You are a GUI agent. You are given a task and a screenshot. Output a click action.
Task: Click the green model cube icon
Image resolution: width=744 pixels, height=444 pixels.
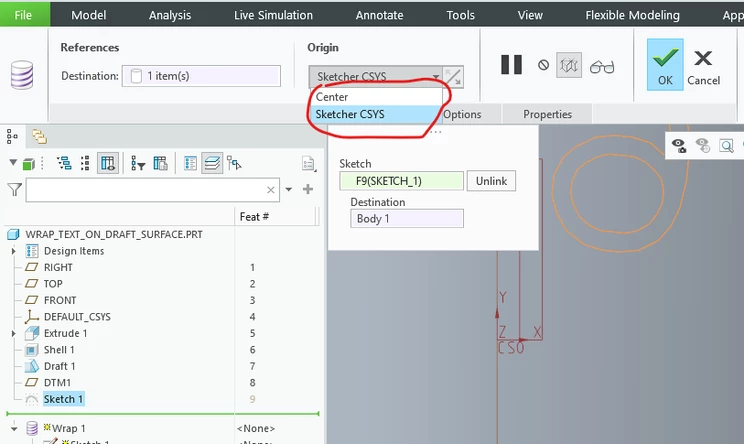click(x=28, y=164)
